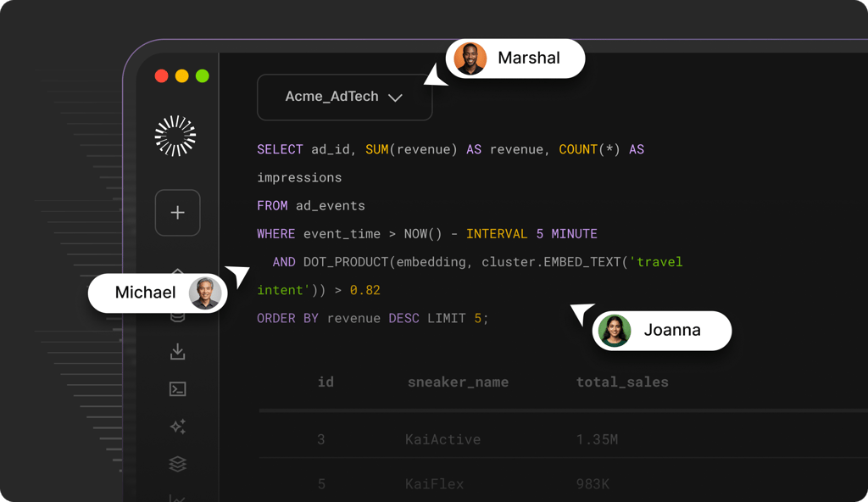Expand the Acme_AdTech workspace dropdown
Viewport: 868px width, 502px height.
(x=344, y=97)
